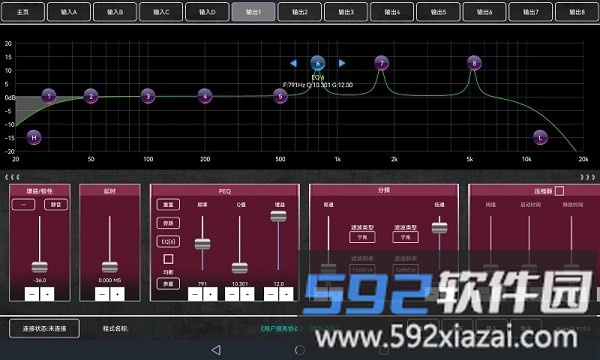
Task: Enable the 压缩器 compressor checkbox
Action: click(x=559, y=191)
